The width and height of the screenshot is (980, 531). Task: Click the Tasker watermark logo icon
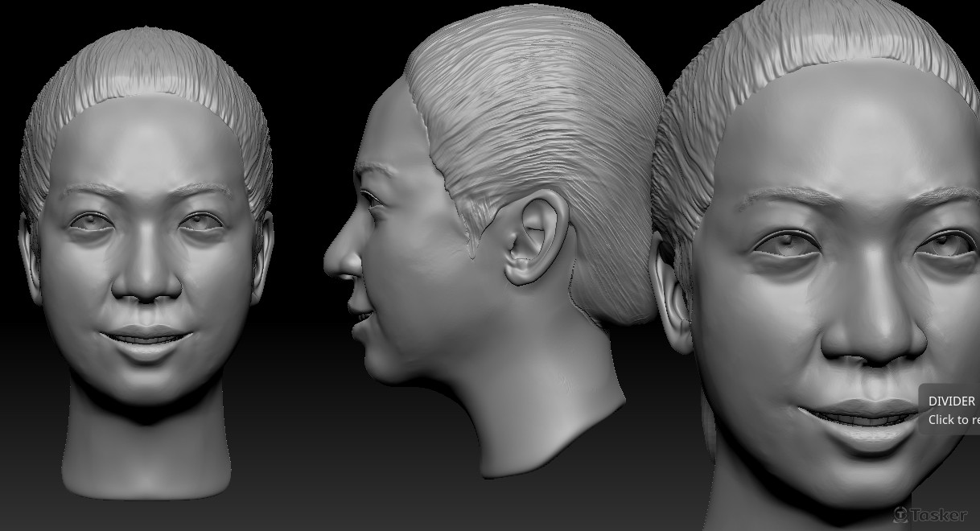[900, 514]
